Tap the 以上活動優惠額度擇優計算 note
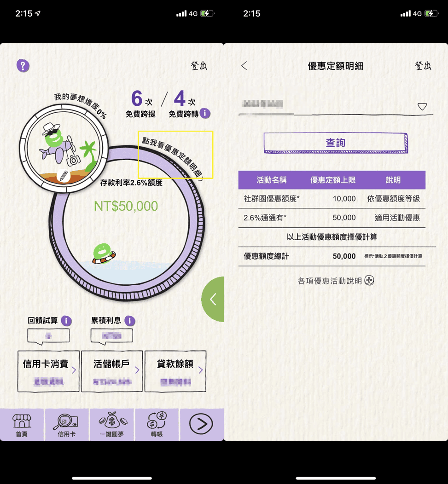This screenshot has height=484, width=448. 332,237
